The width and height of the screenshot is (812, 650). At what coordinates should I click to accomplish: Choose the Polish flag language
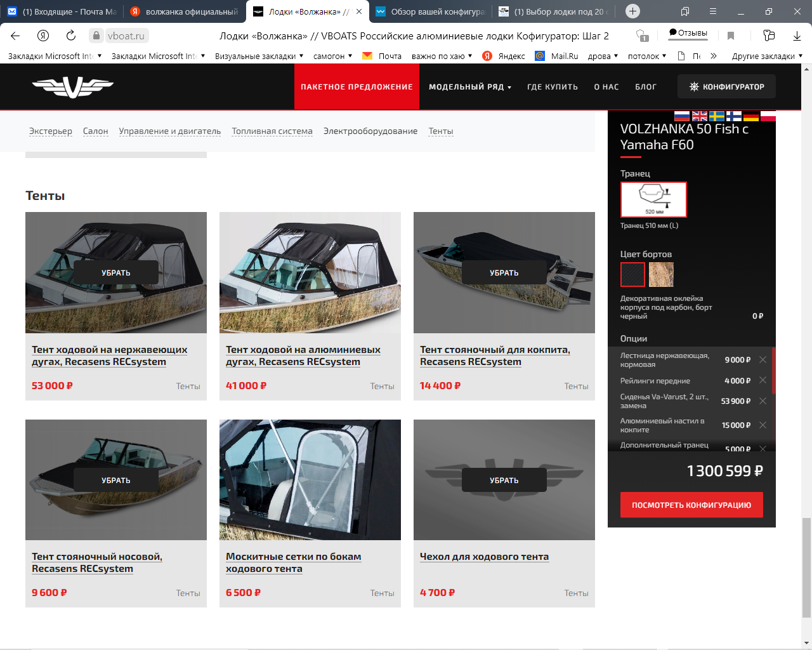pos(768,116)
